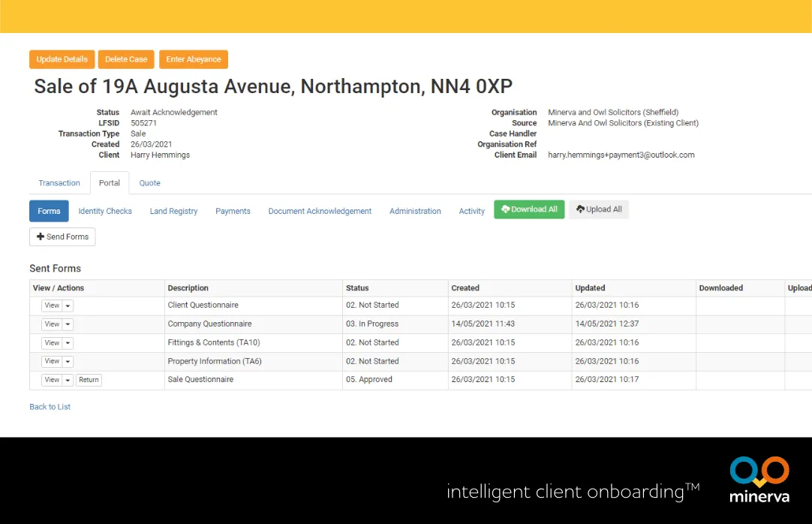Switch to the Transaction tab
812x524 pixels.
(59, 182)
